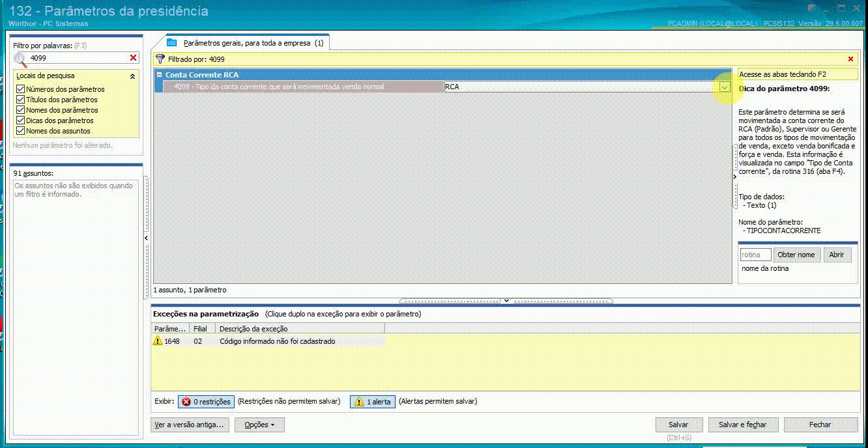Click the Obter nome button
868x448 pixels.
pos(797,255)
